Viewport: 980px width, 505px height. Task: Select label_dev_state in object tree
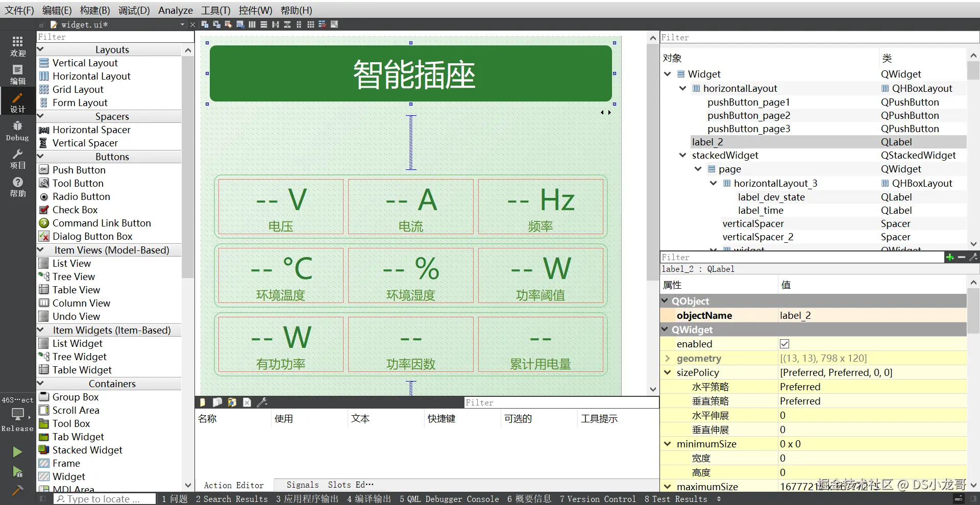[x=771, y=197]
